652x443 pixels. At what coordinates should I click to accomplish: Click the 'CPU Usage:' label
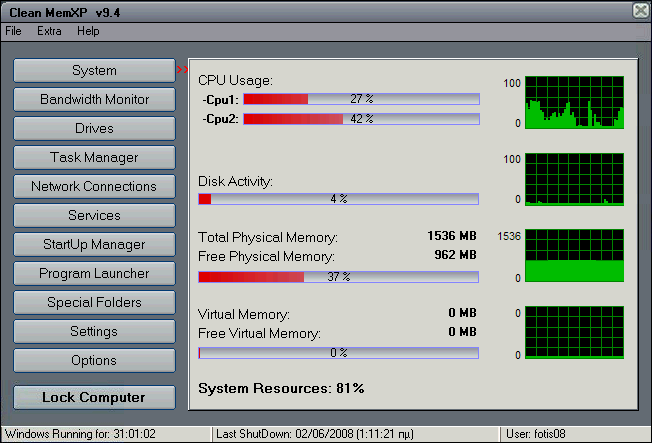(235, 80)
